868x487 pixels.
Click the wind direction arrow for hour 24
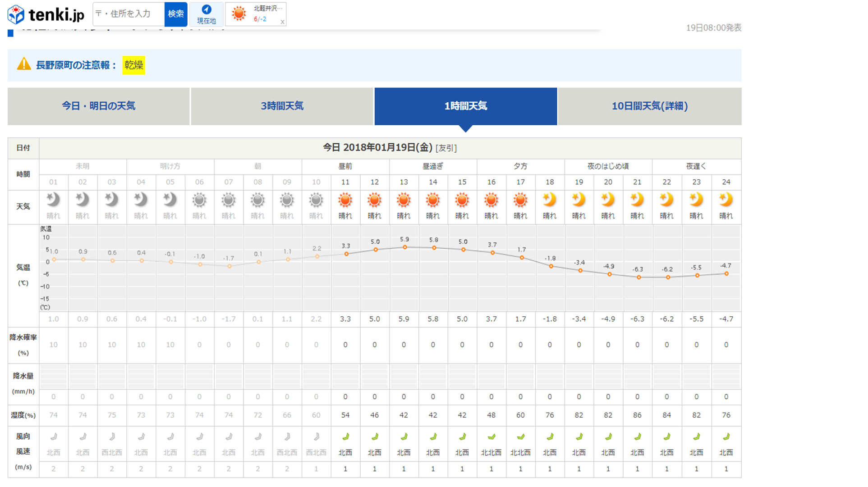coord(726,436)
